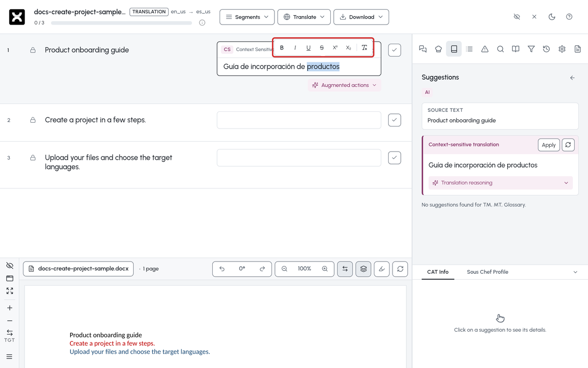Click the docs-create-project-sample.docx file button
Image resolution: width=588 pixels, height=368 pixels.
tap(78, 269)
